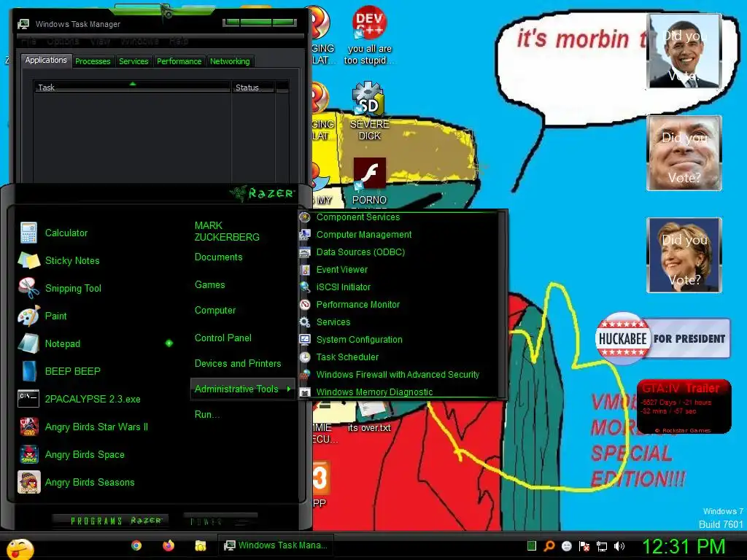The height and width of the screenshot is (560, 747).
Task: Sort by the Status column header
Action: coord(253,87)
